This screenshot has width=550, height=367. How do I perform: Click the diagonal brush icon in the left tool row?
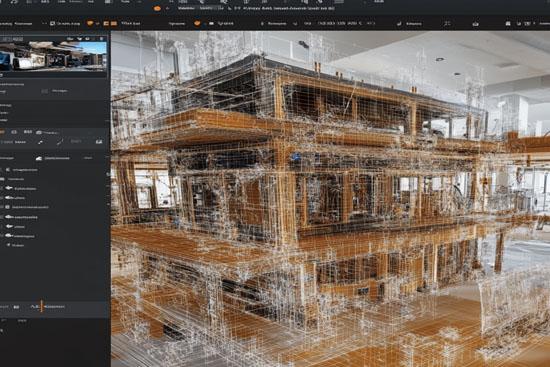[60, 142]
